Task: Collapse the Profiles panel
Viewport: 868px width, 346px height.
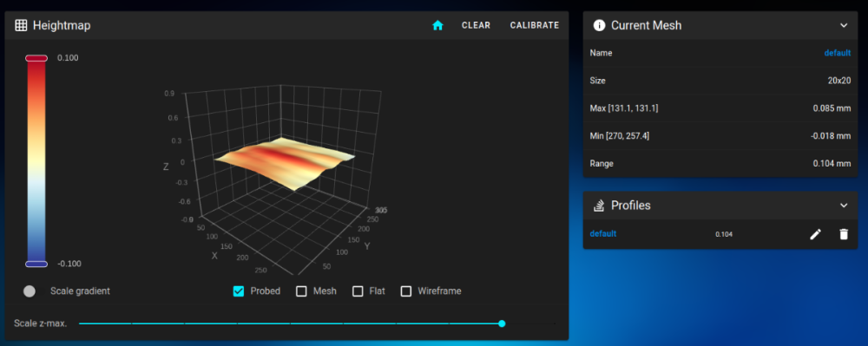Action: (844, 206)
